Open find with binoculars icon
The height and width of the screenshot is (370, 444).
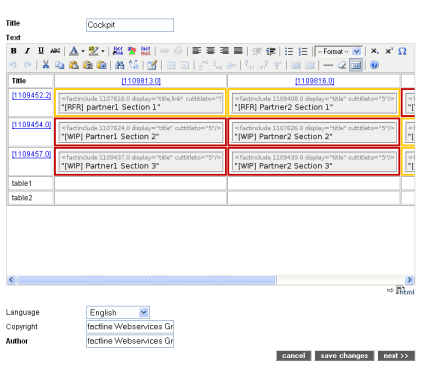coord(119,65)
